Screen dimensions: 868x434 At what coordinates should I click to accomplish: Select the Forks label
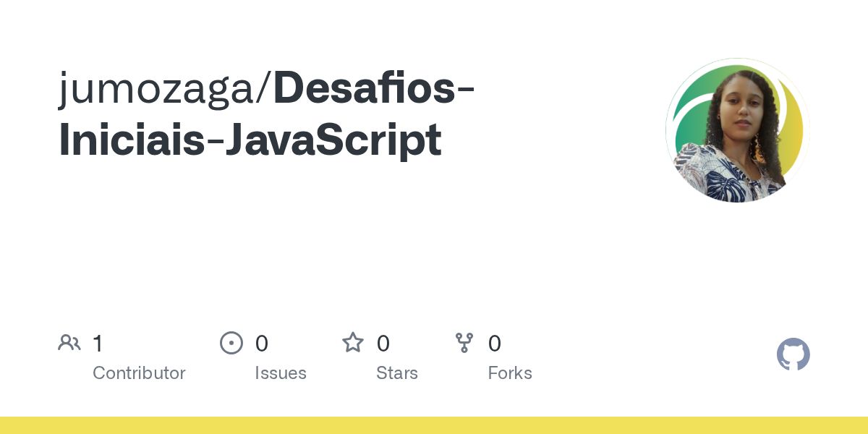click(x=509, y=373)
